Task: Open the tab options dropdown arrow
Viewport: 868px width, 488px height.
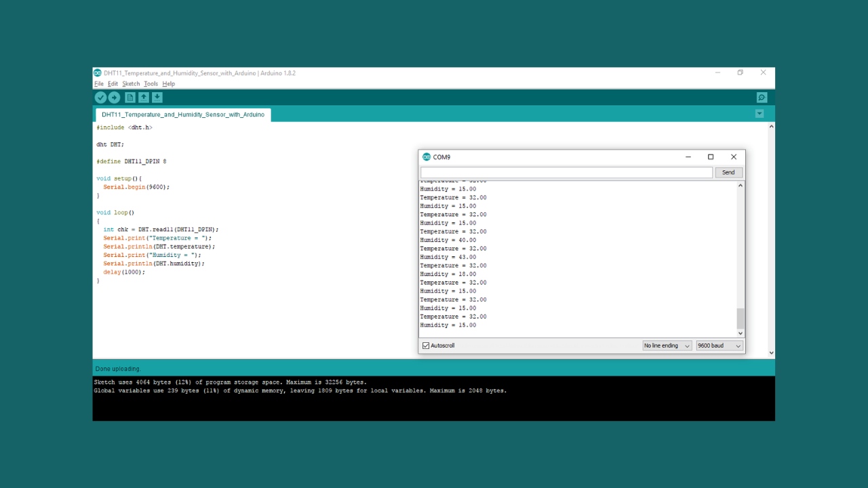Action: click(759, 114)
